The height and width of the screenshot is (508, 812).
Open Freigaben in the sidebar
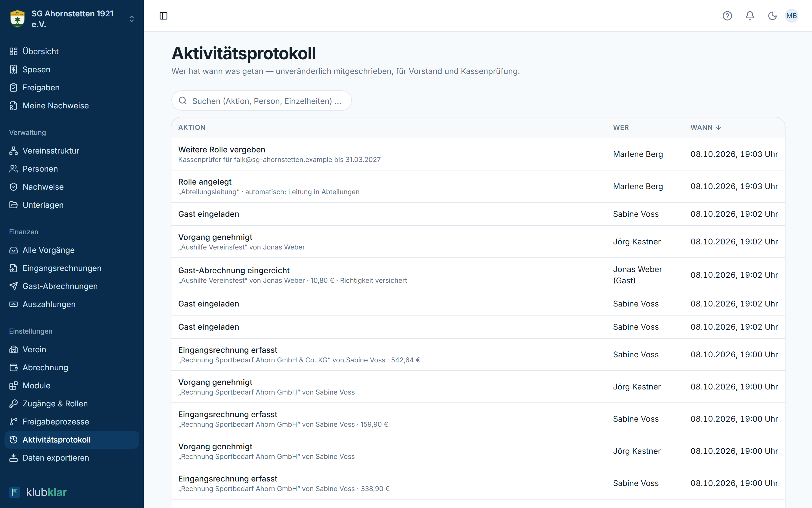click(x=72, y=88)
